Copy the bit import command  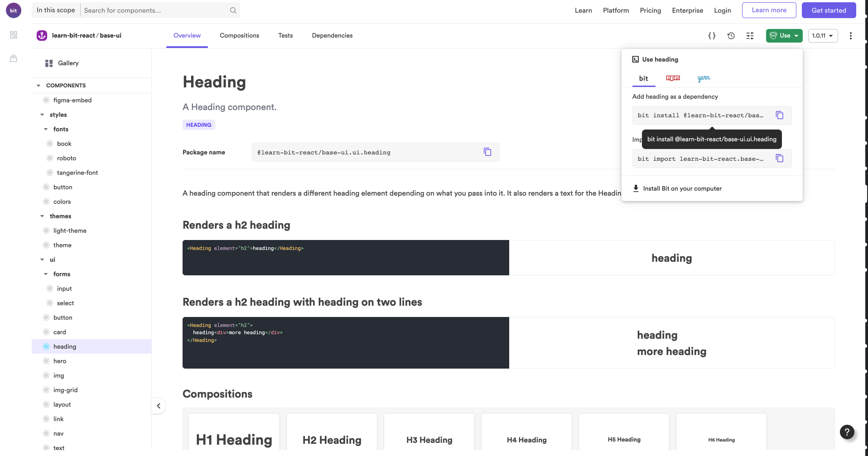(779, 158)
